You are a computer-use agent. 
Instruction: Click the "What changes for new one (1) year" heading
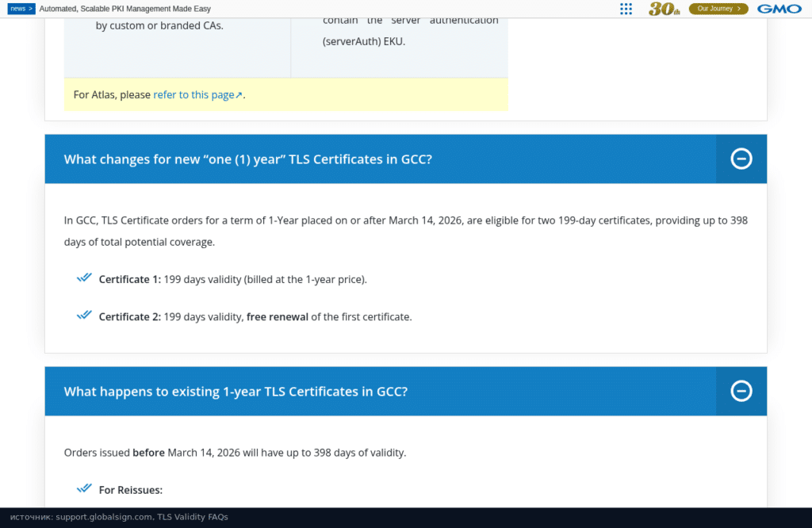[247, 159]
